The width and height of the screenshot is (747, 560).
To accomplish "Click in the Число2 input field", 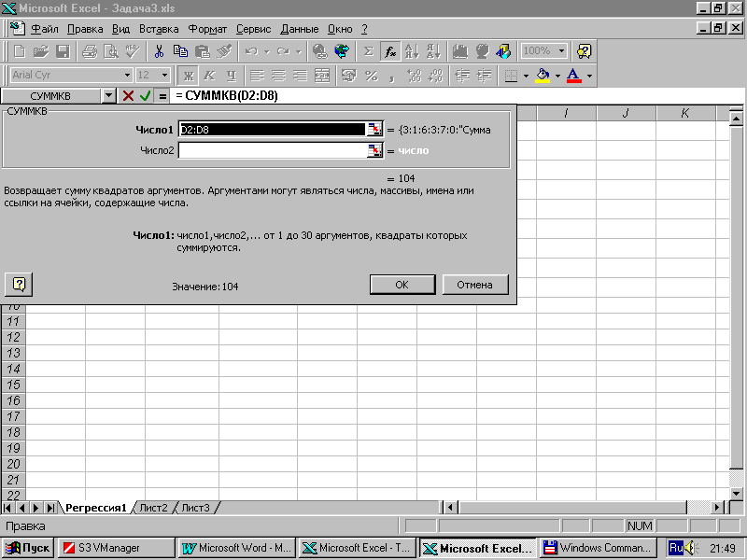I will click(272, 151).
